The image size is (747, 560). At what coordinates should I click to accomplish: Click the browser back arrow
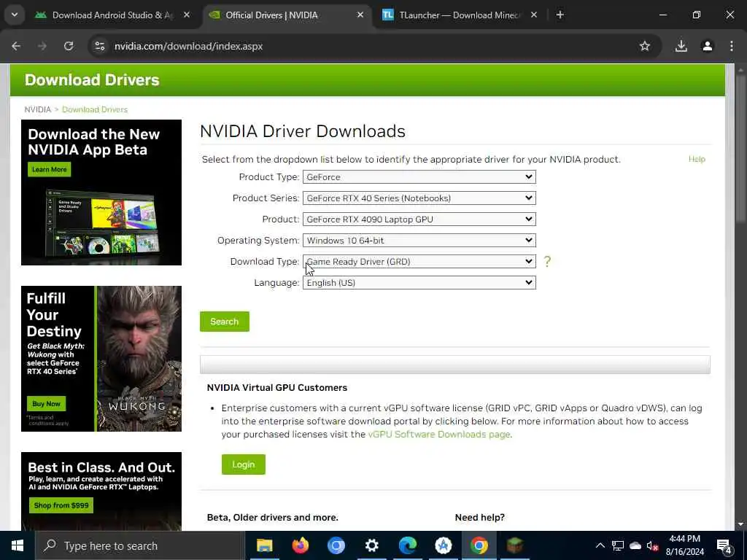(16, 46)
